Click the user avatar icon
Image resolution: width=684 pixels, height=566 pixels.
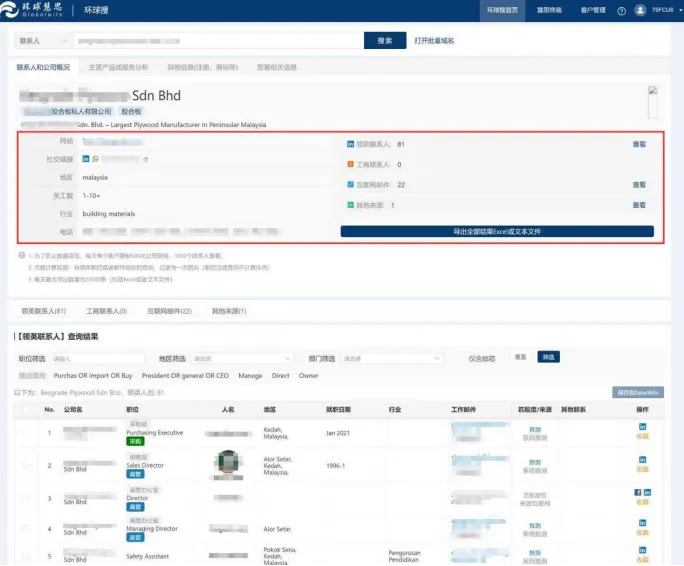[640, 10]
